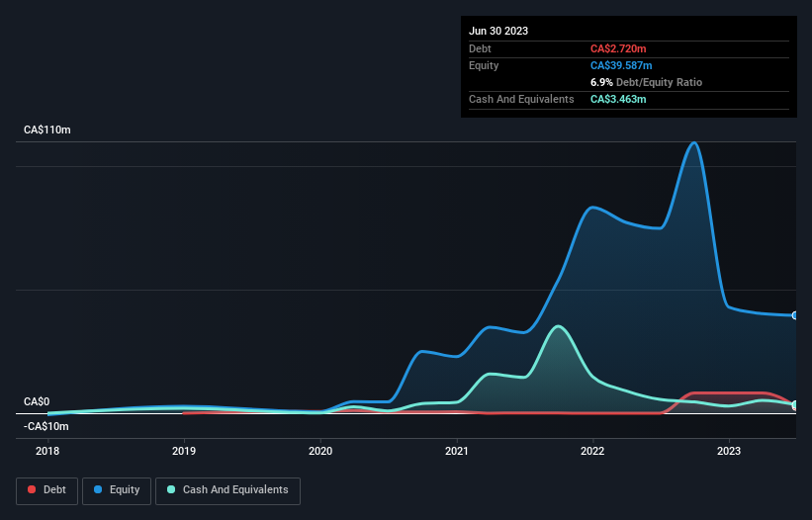Image resolution: width=812 pixels, height=520 pixels.
Task: Click the CA$2.720m debt value
Action: coord(618,48)
